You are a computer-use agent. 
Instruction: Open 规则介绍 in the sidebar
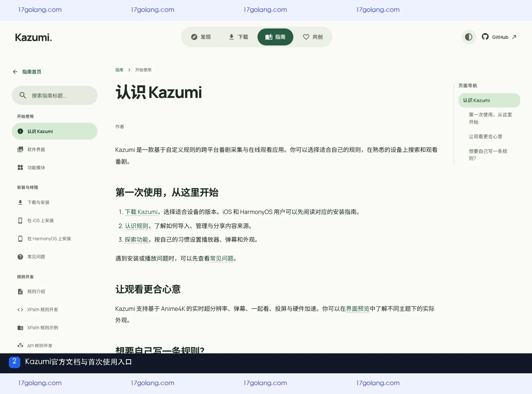tap(55, 292)
